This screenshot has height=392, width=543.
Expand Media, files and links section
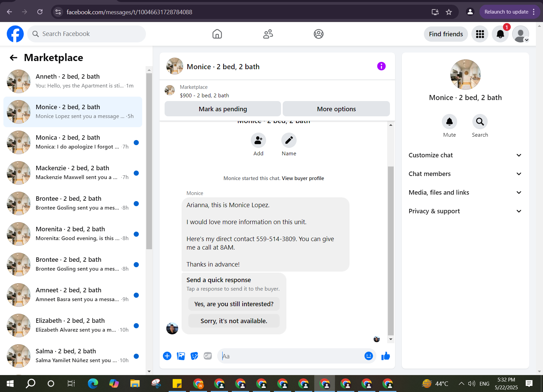(465, 193)
